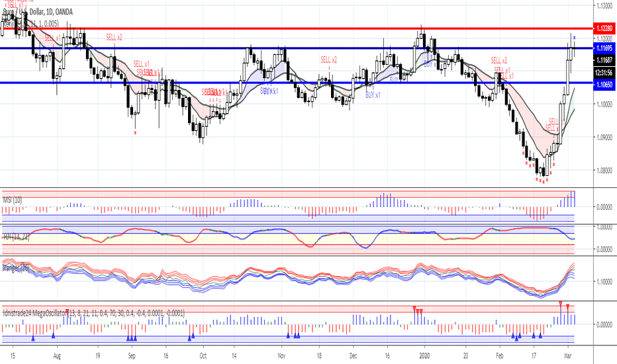Click the 12:31:56 bar countdown label

click(604, 73)
